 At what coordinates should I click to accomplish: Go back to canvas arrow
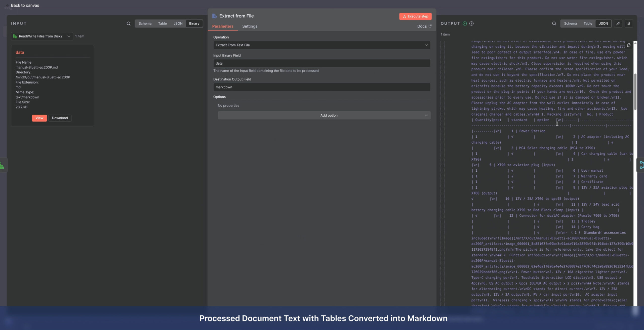pyautogui.click(x=7, y=6)
